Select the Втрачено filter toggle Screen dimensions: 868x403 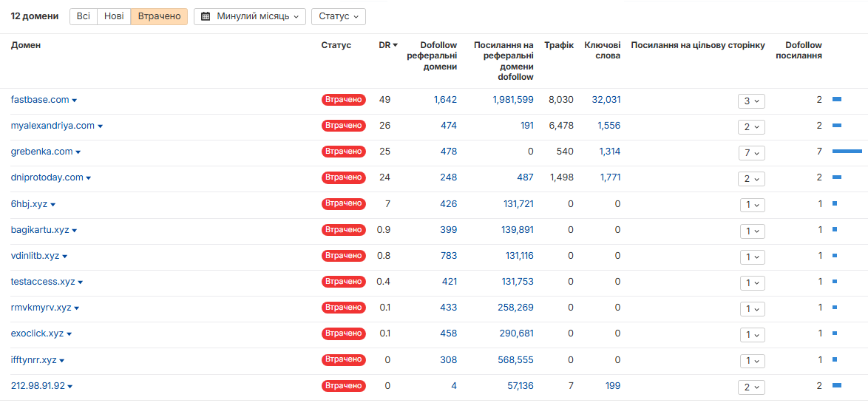[159, 16]
